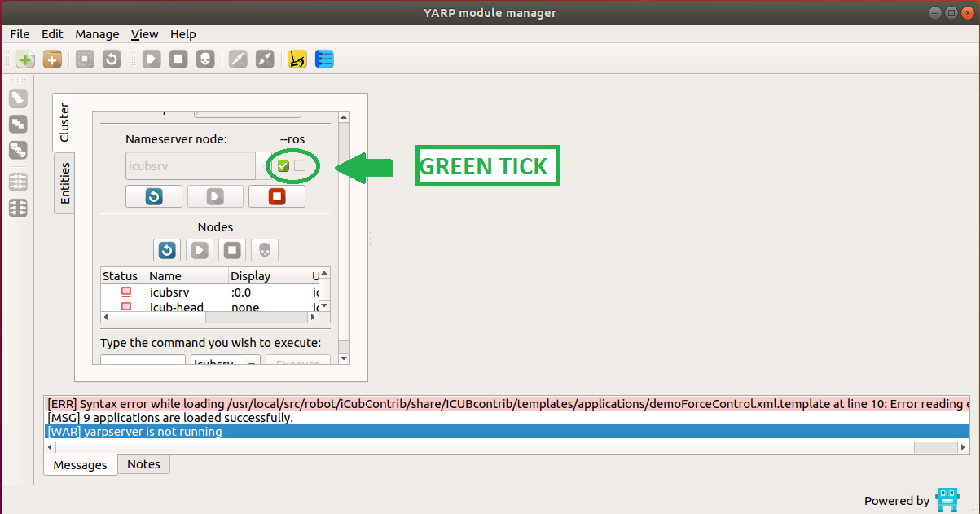Open the Nameserver node icubsrv dropdown

[x=191, y=166]
